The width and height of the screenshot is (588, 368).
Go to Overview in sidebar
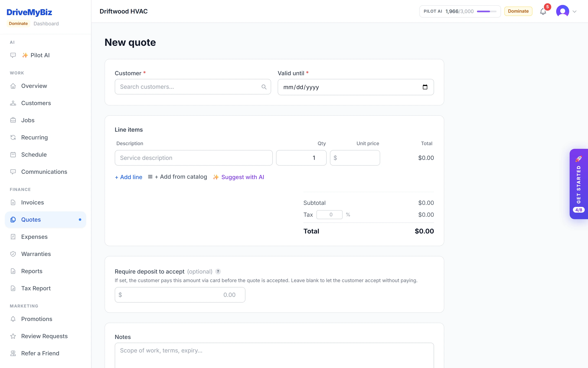46,86
